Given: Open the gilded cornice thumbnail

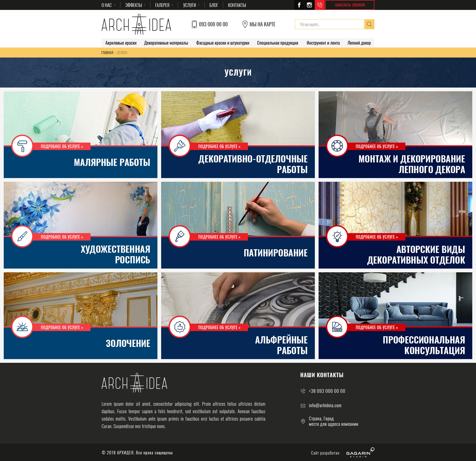Looking at the screenshot, I should pos(81,299).
